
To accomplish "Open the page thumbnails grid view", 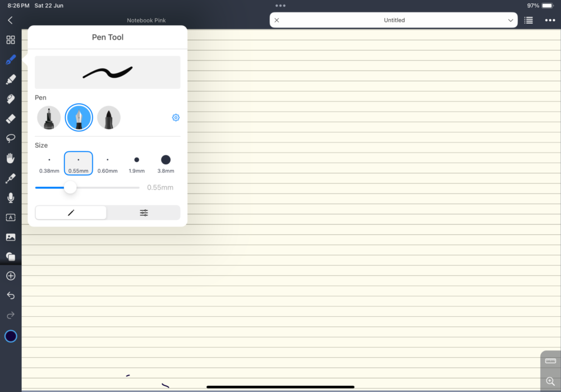I will 10,40.
